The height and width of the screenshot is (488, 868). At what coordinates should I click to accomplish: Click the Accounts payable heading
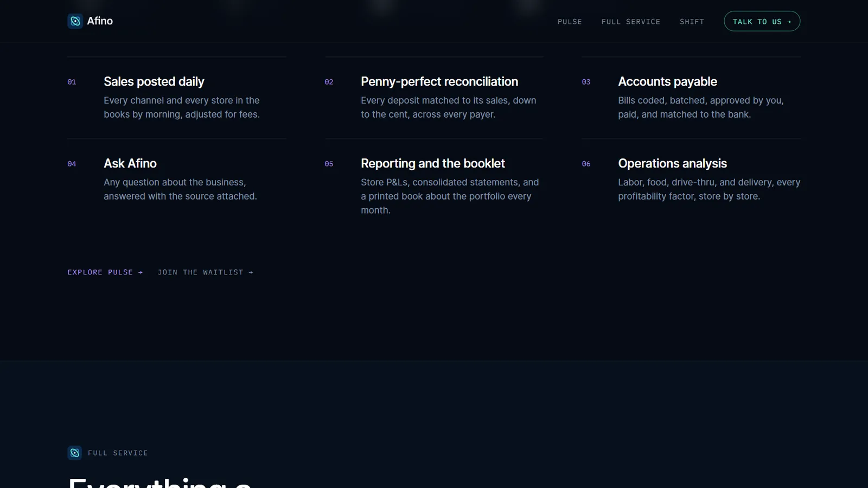click(x=667, y=81)
